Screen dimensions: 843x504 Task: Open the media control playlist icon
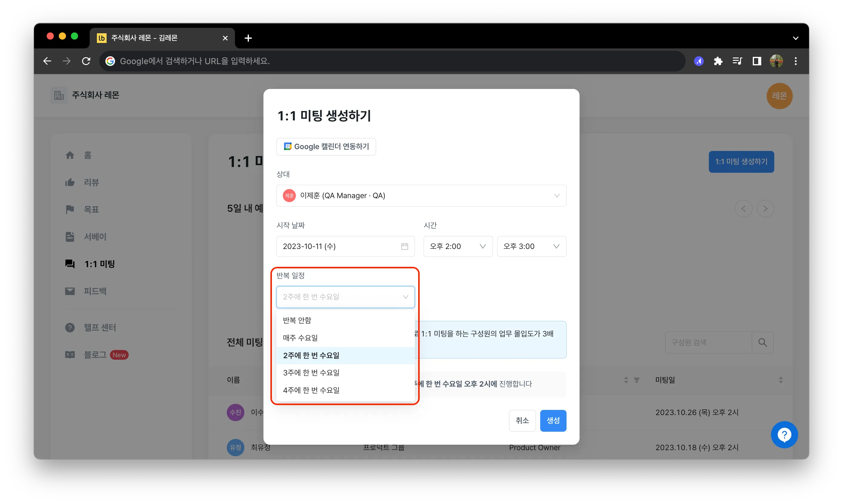pos(737,61)
